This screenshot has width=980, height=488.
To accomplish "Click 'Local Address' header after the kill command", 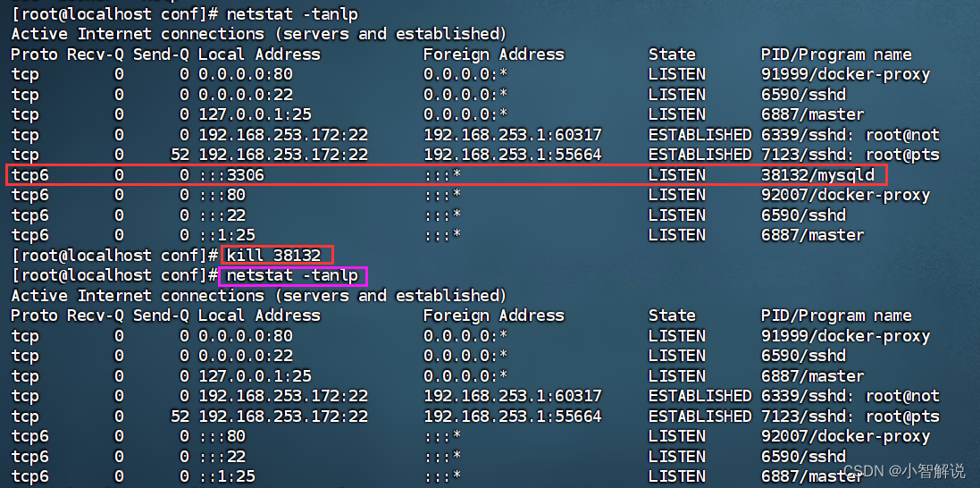I will coord(259,316).
